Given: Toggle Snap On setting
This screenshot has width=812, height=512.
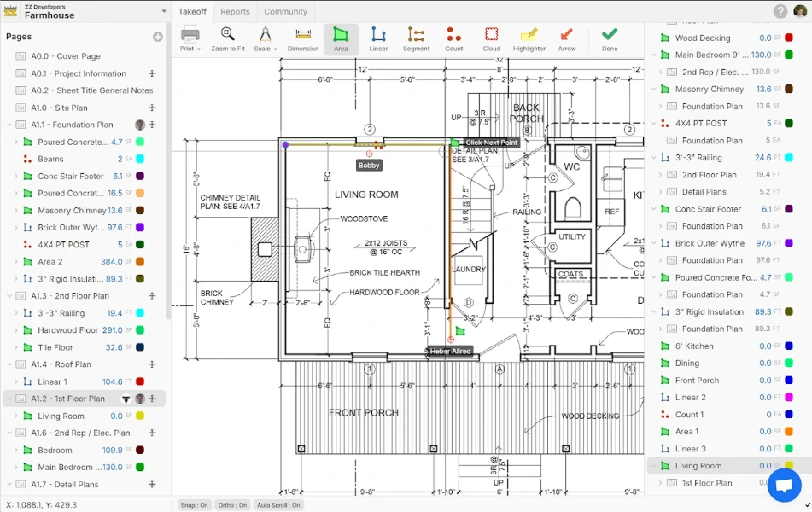Looking at the screenshot, I should (x=194, y=505).
